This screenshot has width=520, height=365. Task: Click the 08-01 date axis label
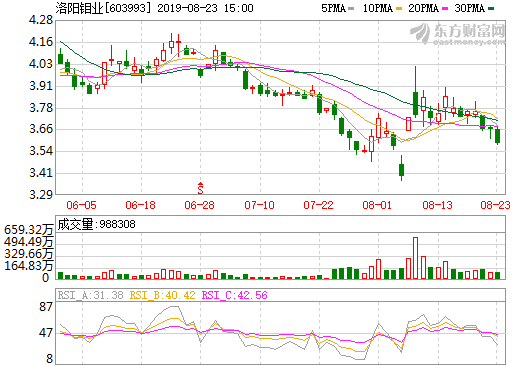pyautogui.click(x=377, y=205)
